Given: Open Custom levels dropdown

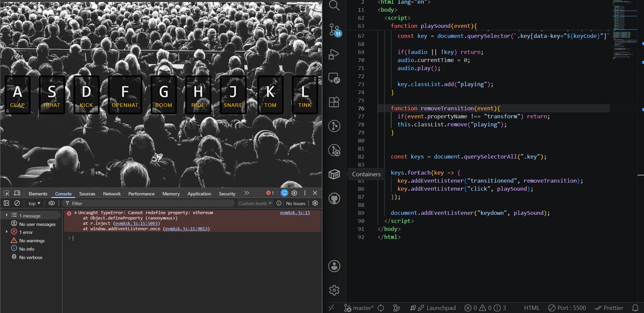Looking at the screenshot, I should (x=255, y=204).
